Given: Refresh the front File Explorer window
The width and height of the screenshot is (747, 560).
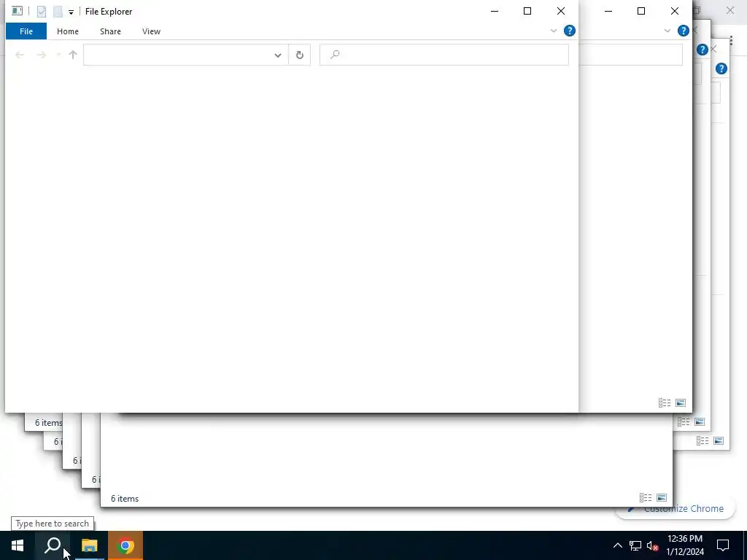Looking at the screenshot, I should tap(300, 55).
